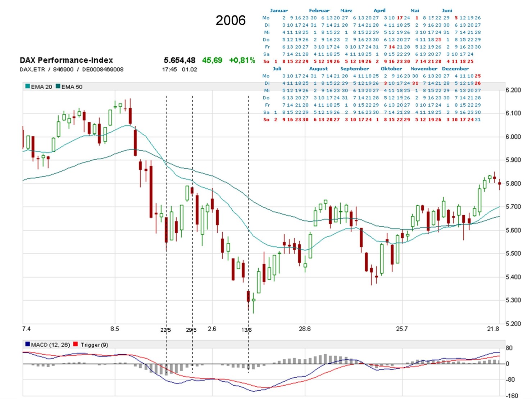Expand the Januar month column in the calendar

tap(279, 10)
